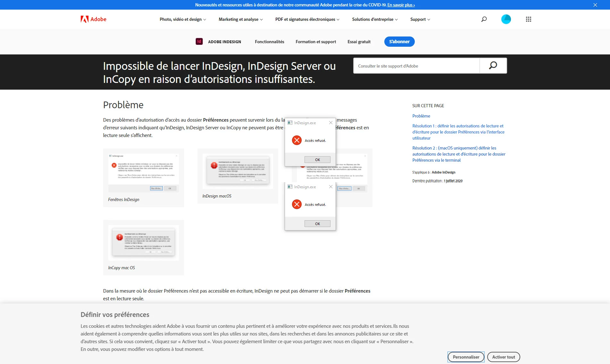Image resolution: width=610 pixels, height=364 pixels.
Task: Expand Solutions d'entreprise menu
Action: click(x=375, y=19)
